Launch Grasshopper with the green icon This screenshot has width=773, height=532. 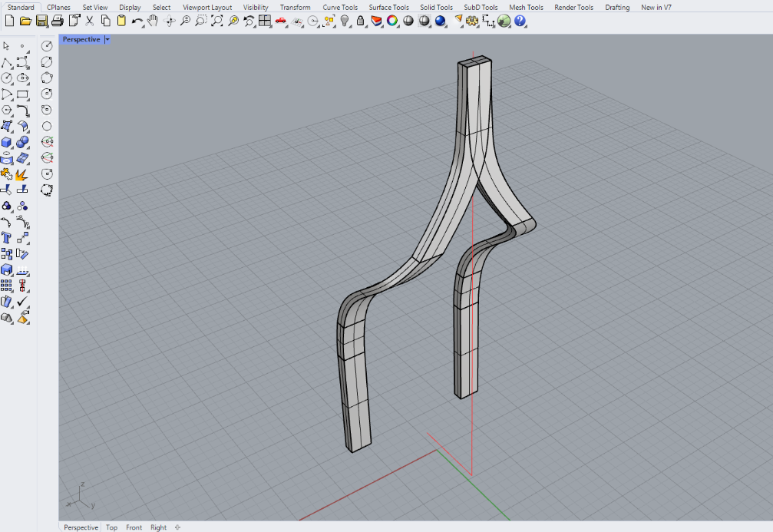tap(504, 21)
